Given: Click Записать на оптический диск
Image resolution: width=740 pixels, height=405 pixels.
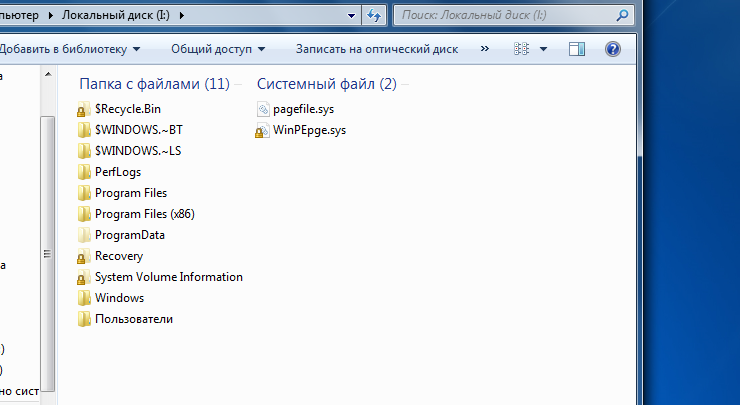Looking at the screenshot, I should coord(377,49).
